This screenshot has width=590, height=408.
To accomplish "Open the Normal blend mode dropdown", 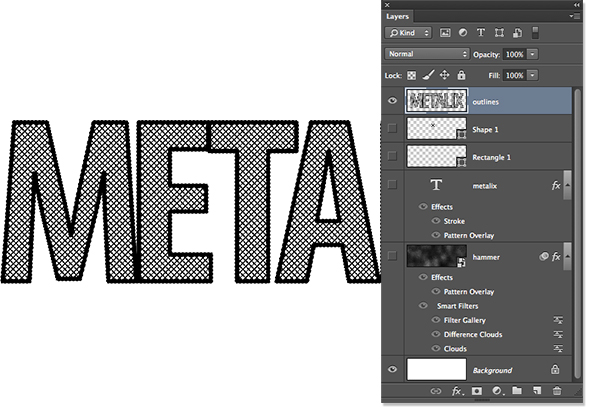I will [x=427, y=54].
